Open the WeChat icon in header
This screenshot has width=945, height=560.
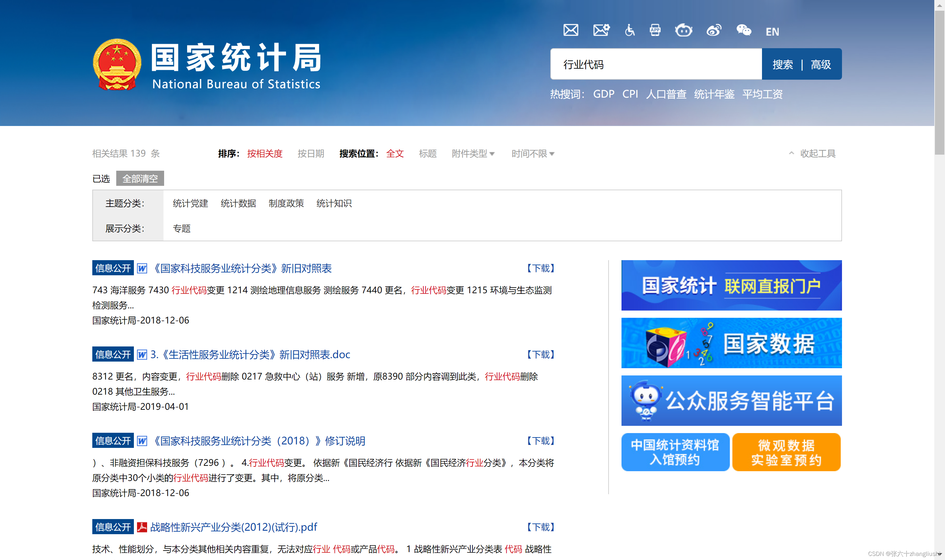pos(743,30)
